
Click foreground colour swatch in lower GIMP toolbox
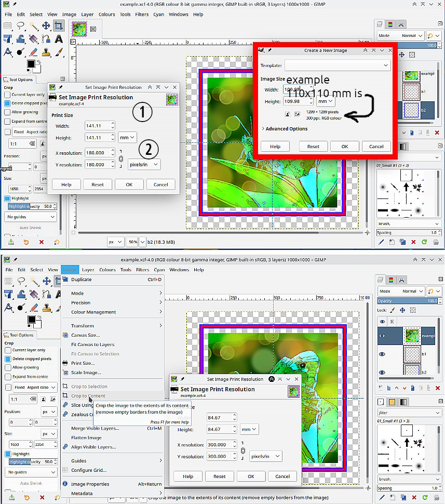[31, 320]
